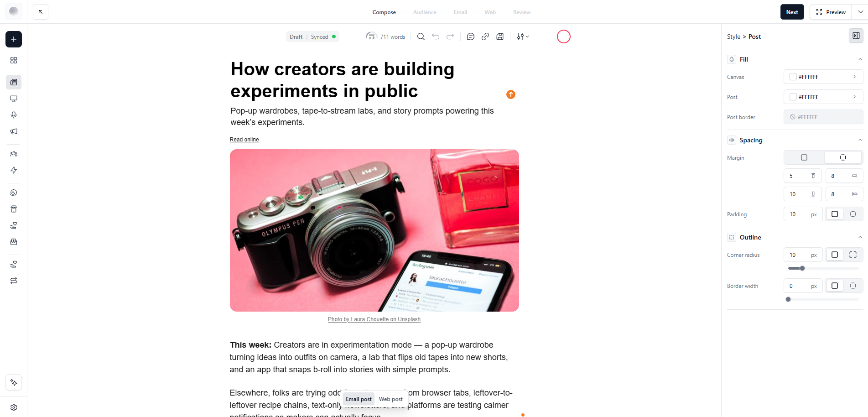
Task: Open the Post fill color picker
Action: click(x=823, y=97)
